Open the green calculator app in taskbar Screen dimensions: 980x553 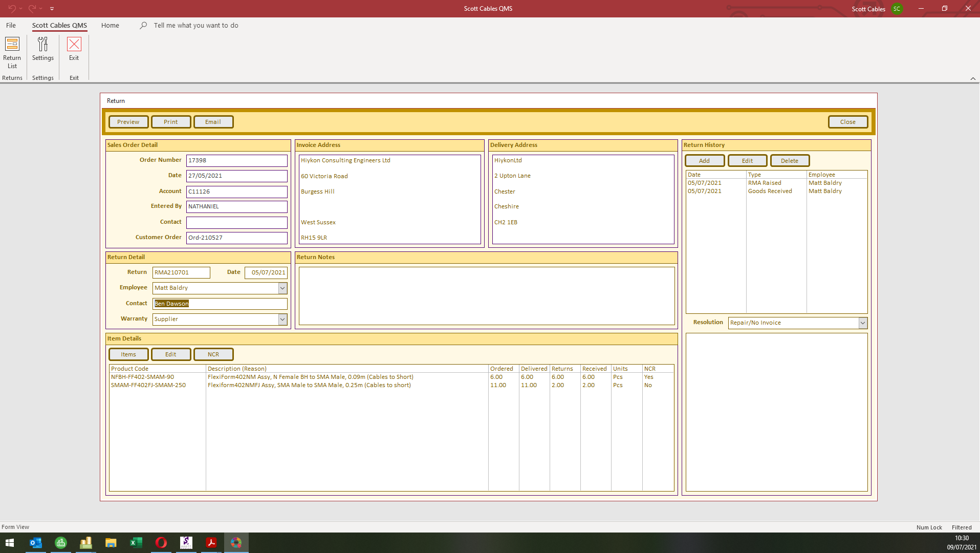coord(61,543)
